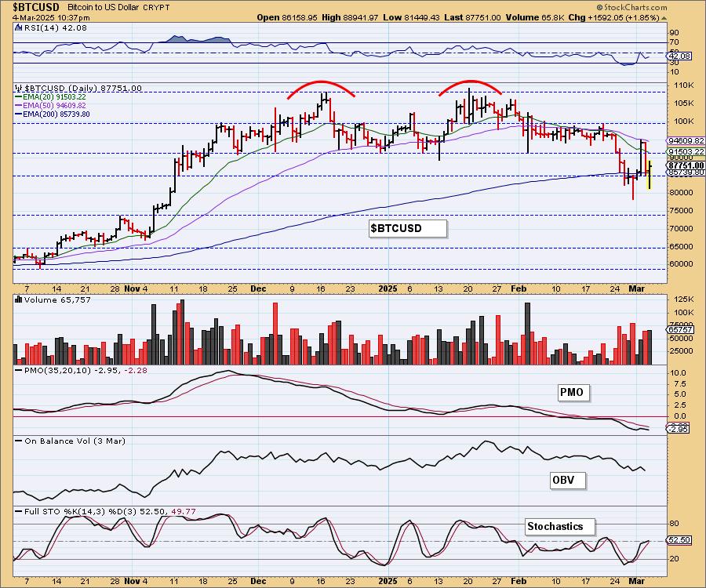Click the 42.08 RSI value tag on right axis
This screenshot has height=588, width=706.
coord(680,56)
